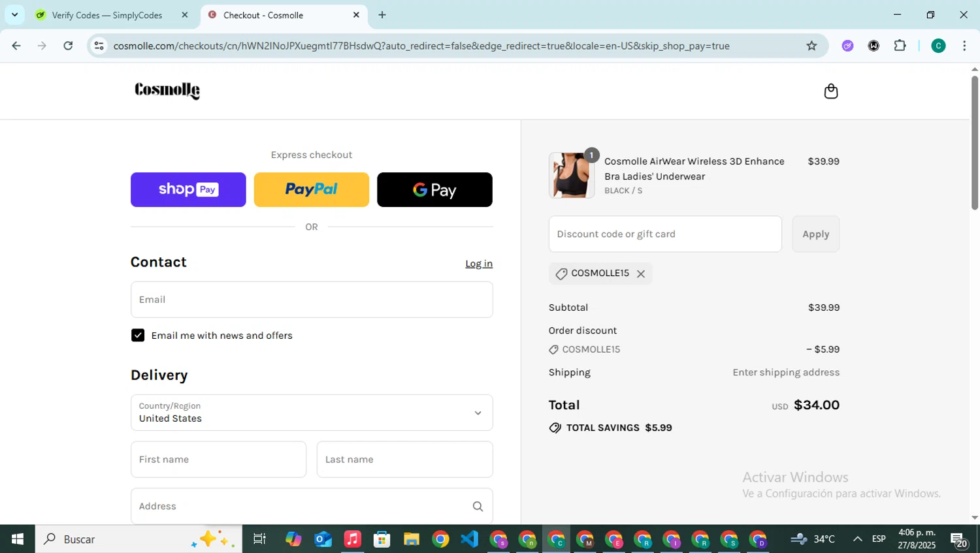Pay with PayPal

point(312,189)
